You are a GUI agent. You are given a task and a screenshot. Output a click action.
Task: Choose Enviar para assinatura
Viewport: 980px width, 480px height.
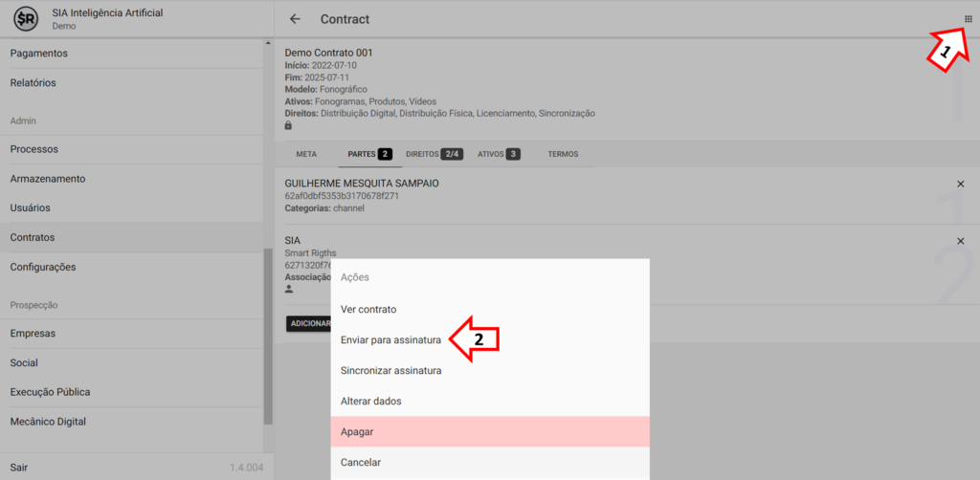click(390, 339)
